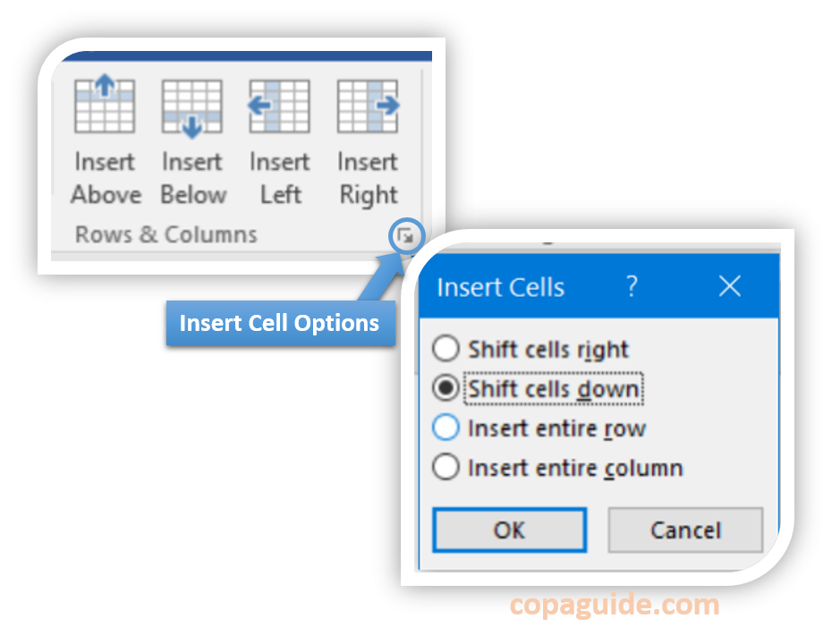This screenshot has width=832, height=644.
Task: Select the Insert Left table icon
Action: click(x=279, y=103)
